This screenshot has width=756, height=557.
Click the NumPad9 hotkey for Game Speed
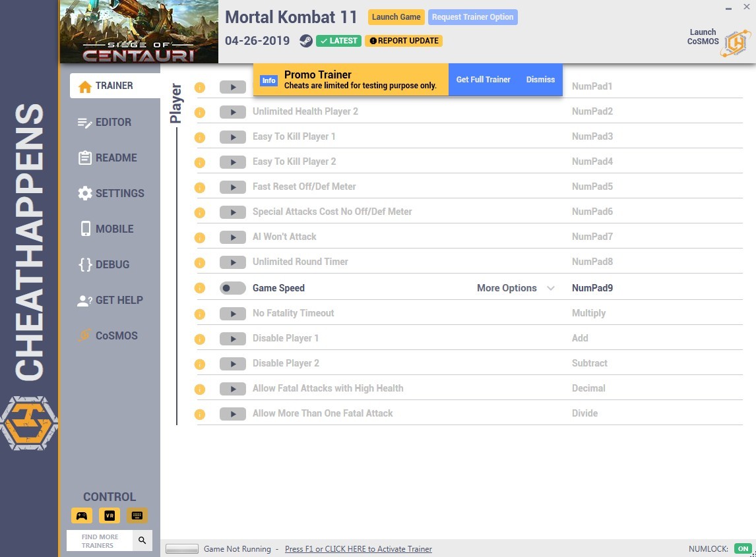(592, 288)
